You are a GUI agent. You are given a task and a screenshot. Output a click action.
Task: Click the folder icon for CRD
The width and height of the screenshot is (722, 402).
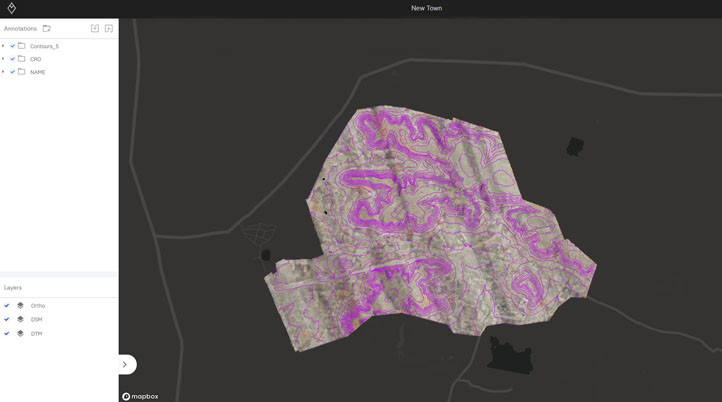click(x=22, y=59)
